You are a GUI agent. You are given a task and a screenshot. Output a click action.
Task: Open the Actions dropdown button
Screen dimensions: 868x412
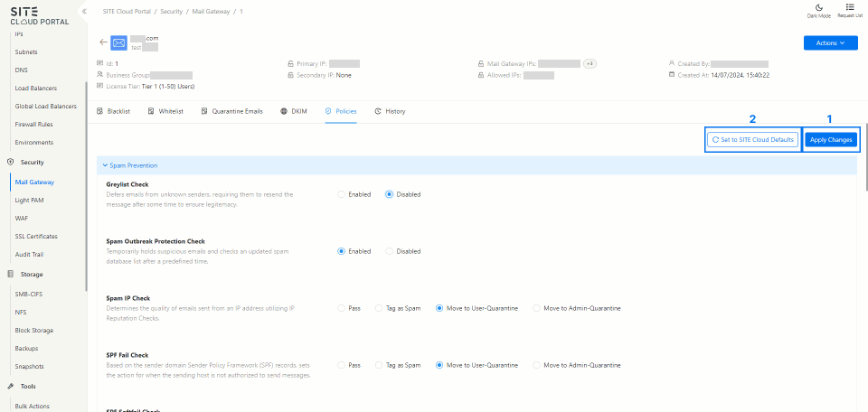pos(830,42)
